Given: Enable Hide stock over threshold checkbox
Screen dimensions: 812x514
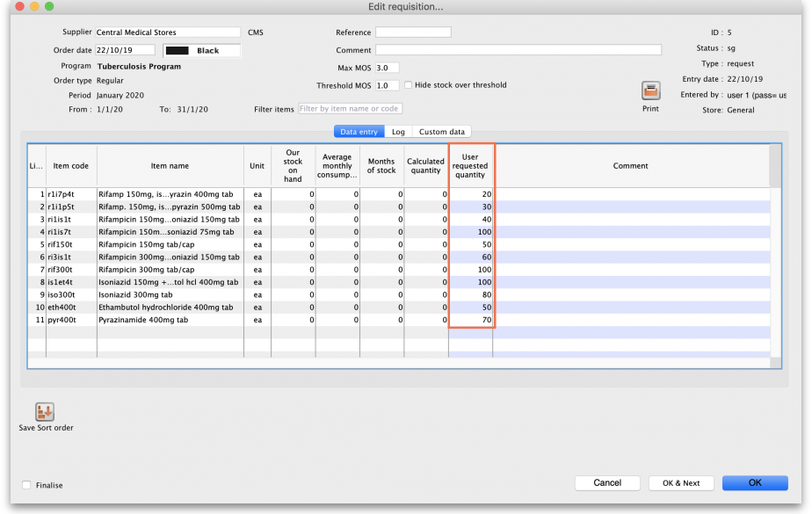Looking at the screenshot, I should [409, 85].
